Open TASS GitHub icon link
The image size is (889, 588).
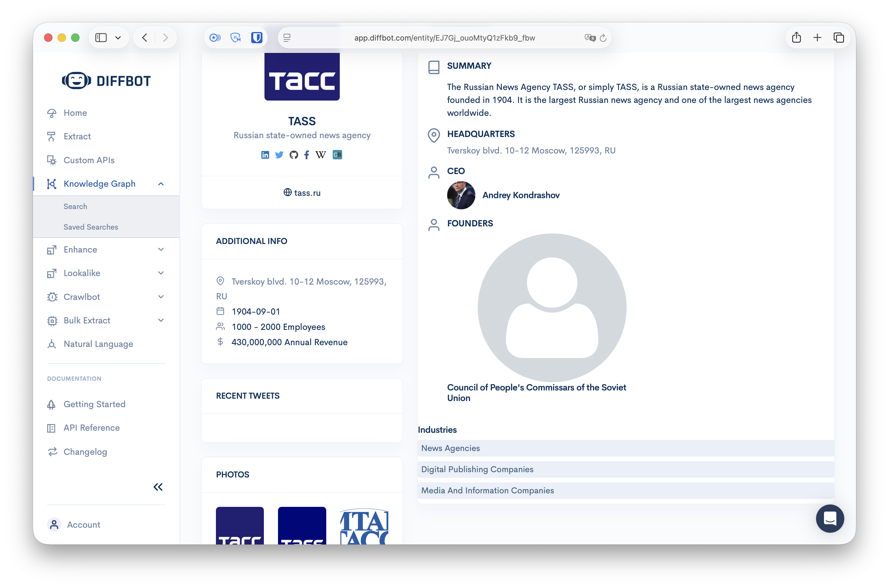pyautogui.click(x=294, y=155)
